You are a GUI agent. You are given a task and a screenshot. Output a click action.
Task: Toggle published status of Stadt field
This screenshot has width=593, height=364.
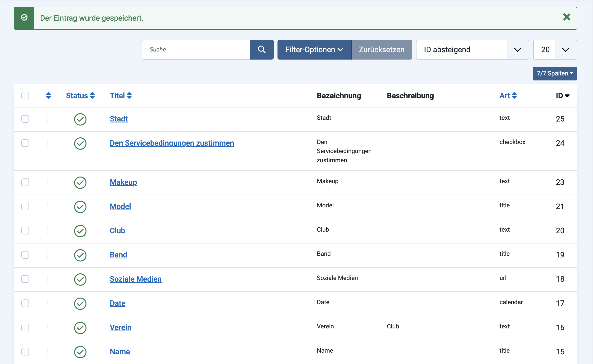(80, 119)
